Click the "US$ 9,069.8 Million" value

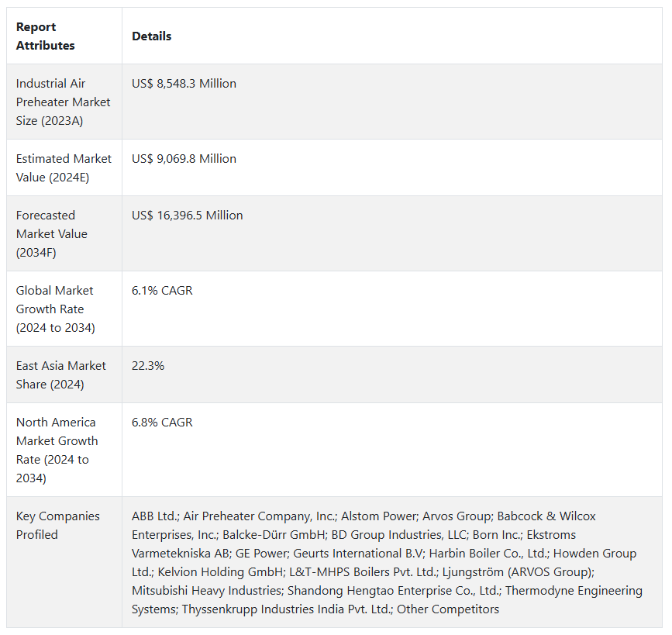(x=184, y=159)
